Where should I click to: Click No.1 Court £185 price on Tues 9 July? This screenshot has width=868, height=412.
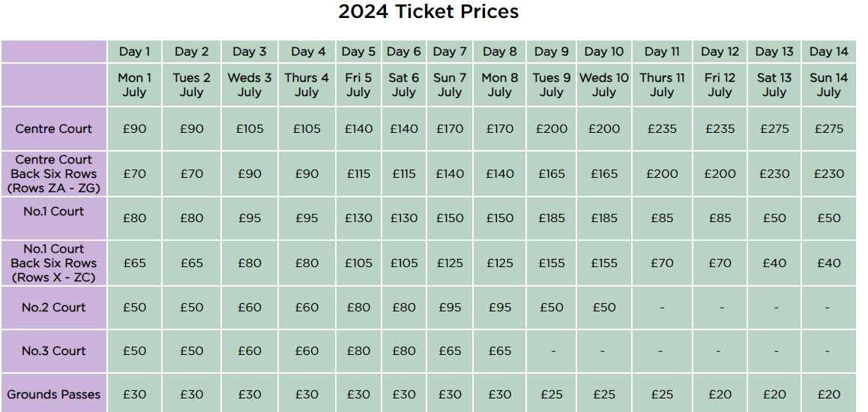[x=552, y=218]
